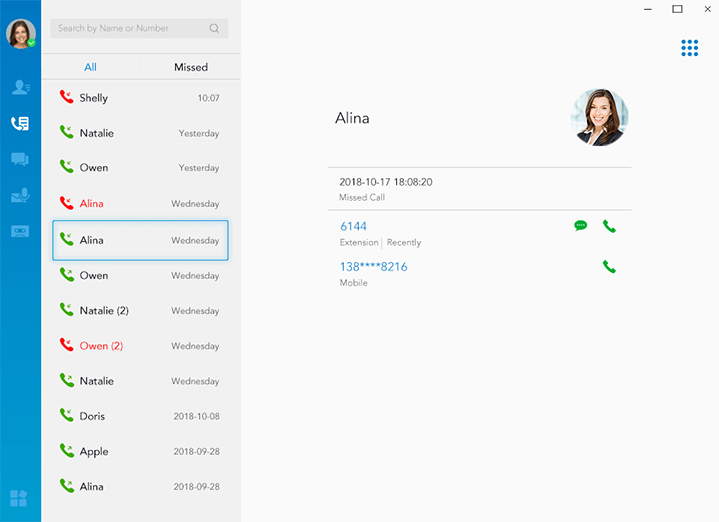Click the 138****8216 mobile number link

373,267
